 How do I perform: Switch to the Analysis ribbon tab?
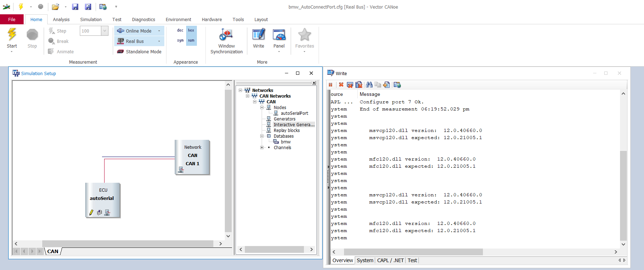tap(61, 19)
